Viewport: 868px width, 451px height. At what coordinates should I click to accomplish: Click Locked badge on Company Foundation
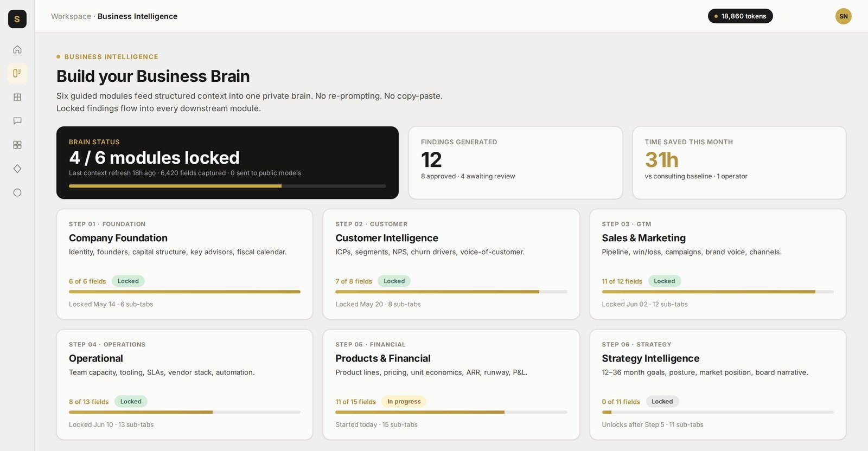128,281
